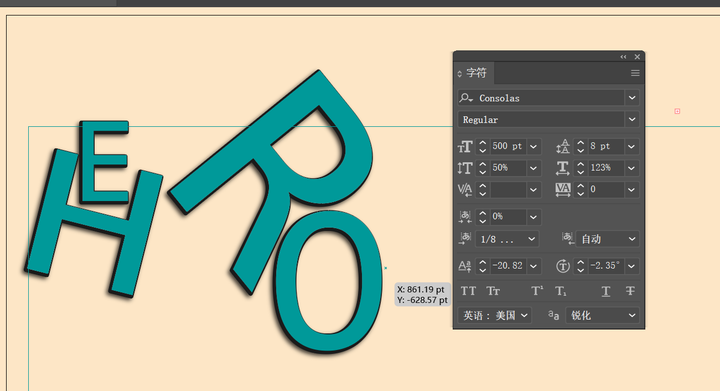This screenshot has width=720, height=391.
Task: Open the 0% tsume dropdown
Action: 534,217
